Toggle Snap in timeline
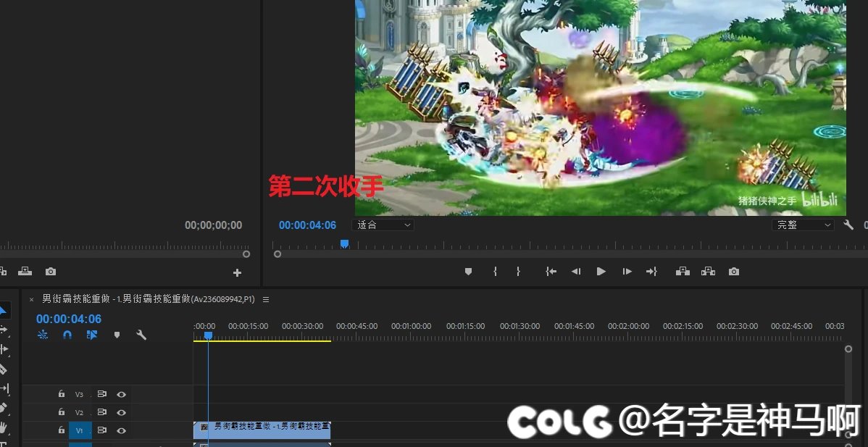 67,335
